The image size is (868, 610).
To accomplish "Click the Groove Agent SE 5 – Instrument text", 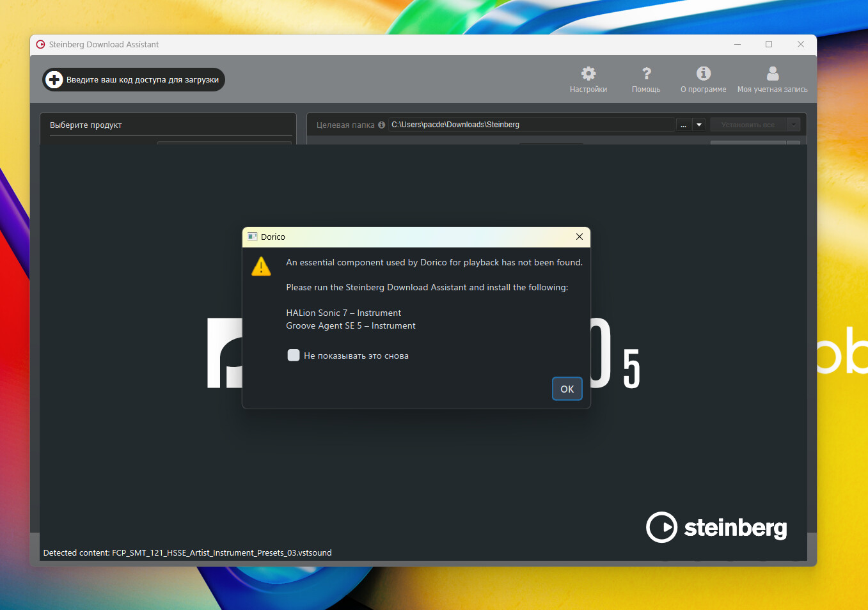I will [351, 325].
